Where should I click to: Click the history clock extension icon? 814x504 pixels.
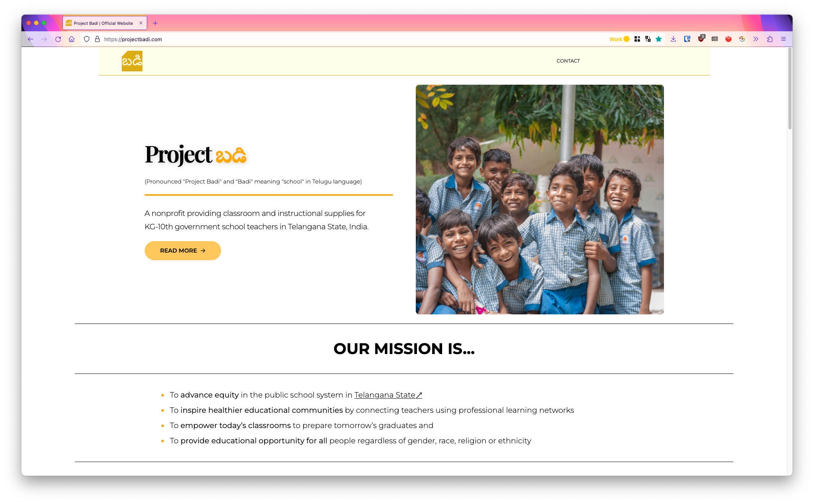pos(742,39)
